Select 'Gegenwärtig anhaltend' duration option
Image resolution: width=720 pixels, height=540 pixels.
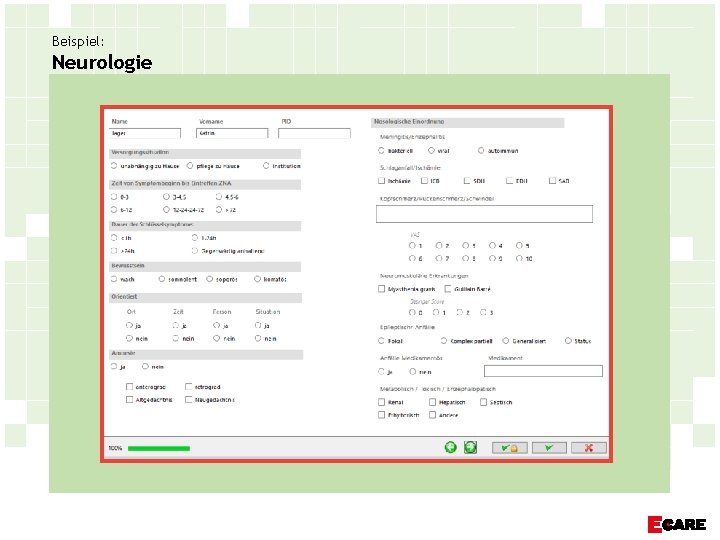pos(194,251)
